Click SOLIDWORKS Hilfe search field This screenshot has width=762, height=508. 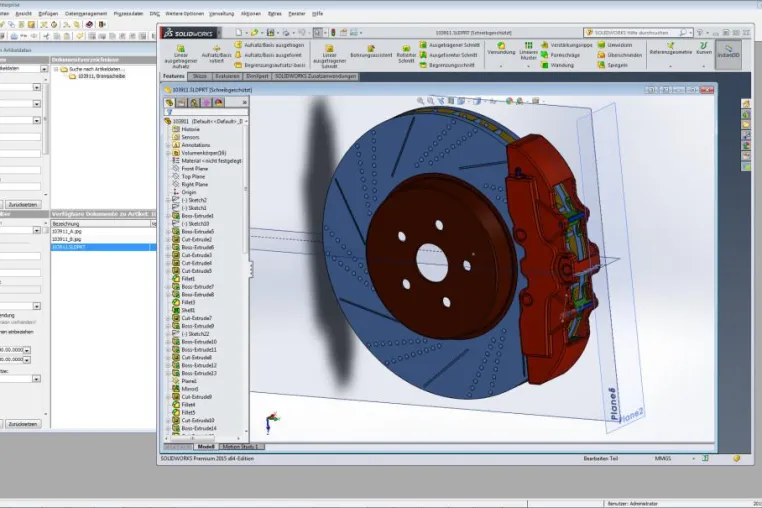(x=636, y=33)
